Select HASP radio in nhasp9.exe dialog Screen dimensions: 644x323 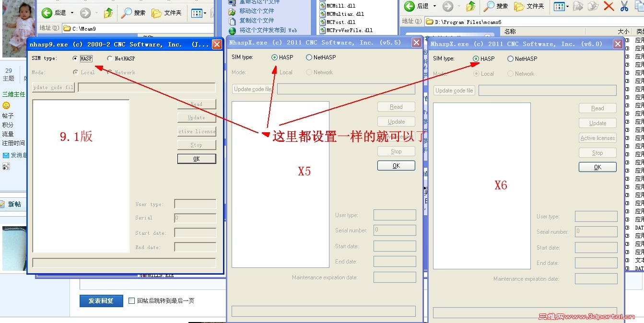(75, 58)
